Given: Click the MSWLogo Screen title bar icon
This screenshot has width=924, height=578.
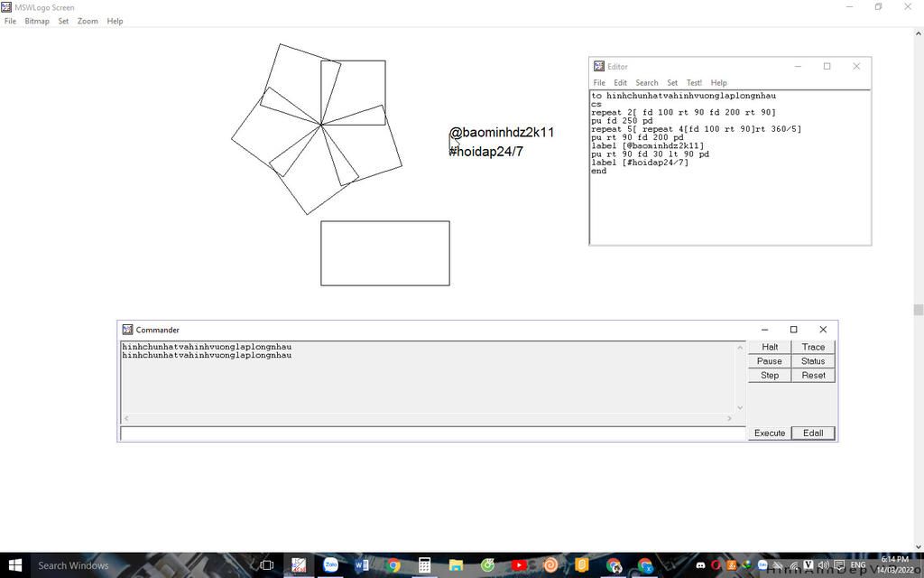Looking at the screenshot, I should 6,7.
